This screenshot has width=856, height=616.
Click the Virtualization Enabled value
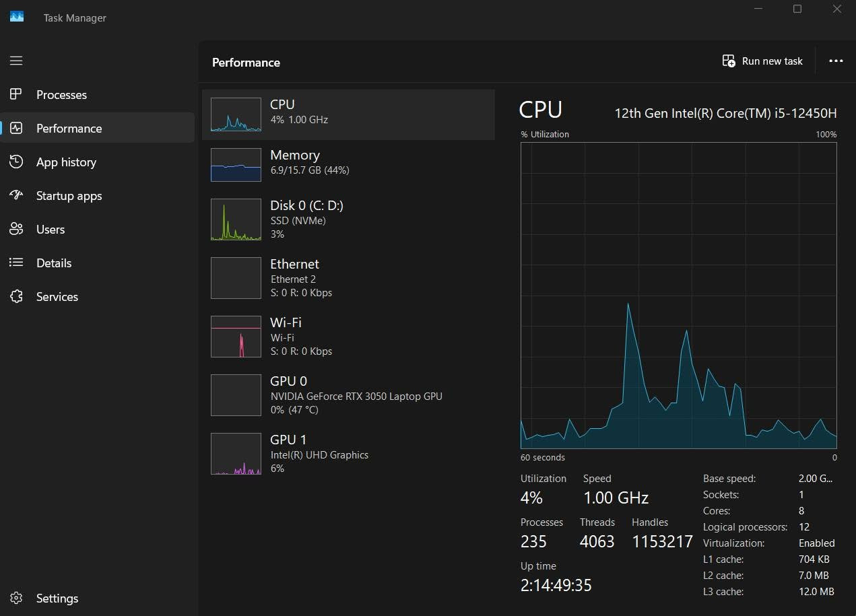click(816, 543)
